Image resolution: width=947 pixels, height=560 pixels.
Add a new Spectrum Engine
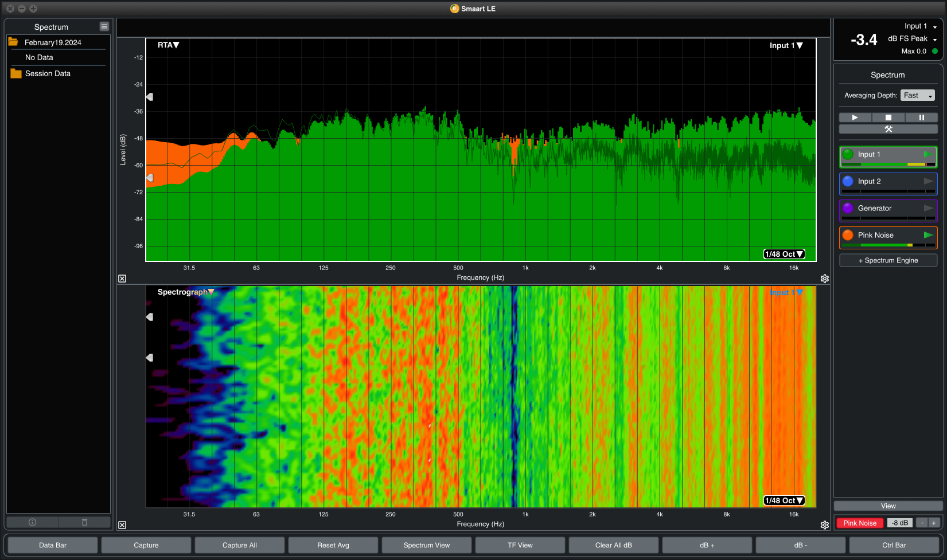(888, 260)
